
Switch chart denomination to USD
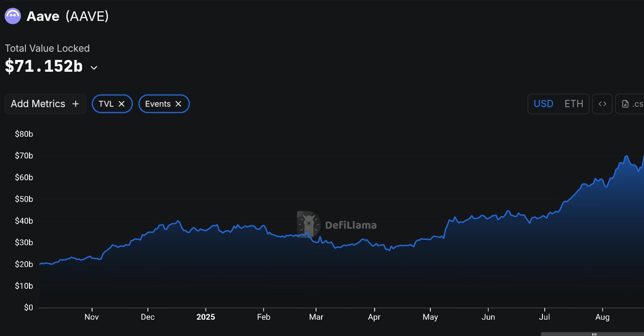coord(543,104)
